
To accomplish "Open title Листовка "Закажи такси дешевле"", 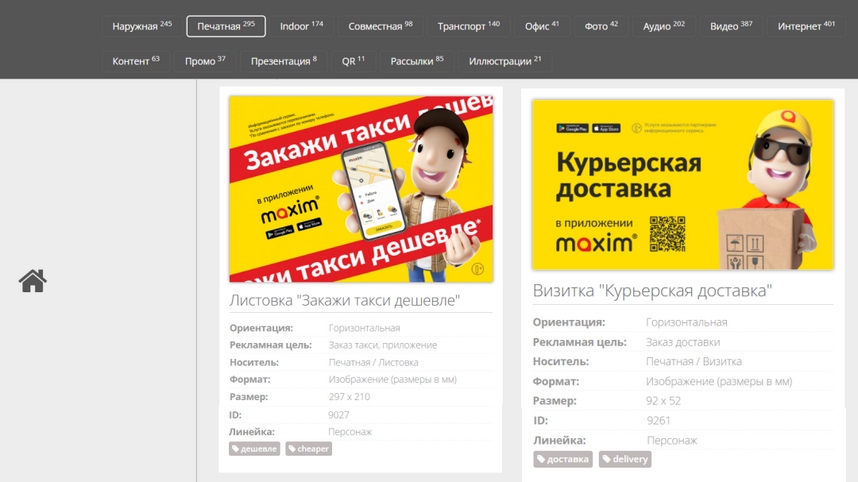I will 345,300.
